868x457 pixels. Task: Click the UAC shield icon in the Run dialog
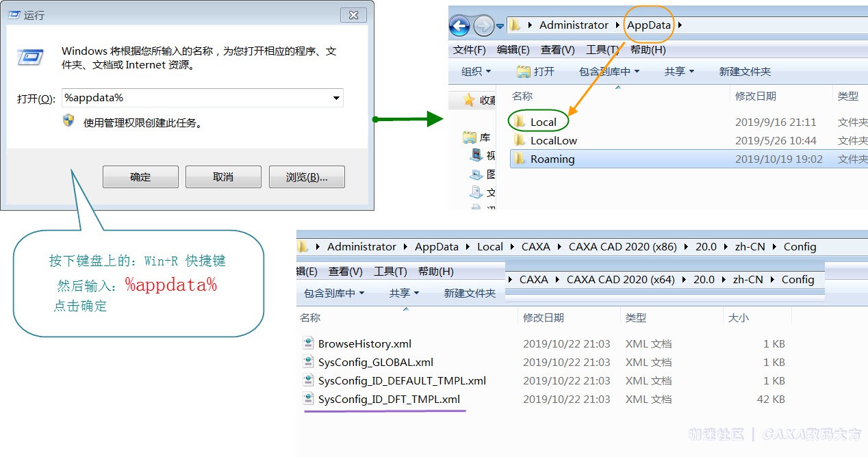(x=68, y=121)
